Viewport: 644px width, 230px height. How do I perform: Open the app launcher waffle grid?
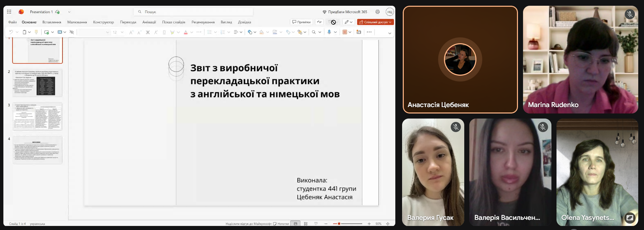coord(9,12)
